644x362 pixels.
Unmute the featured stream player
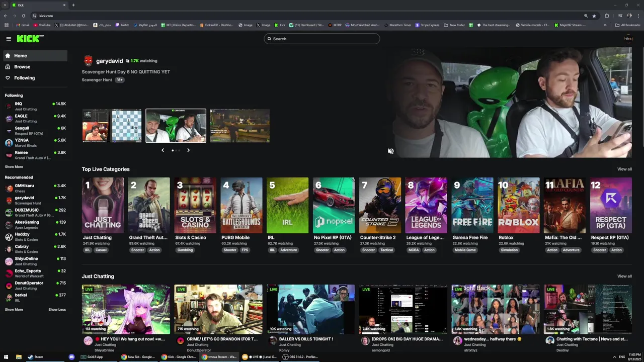[390, 151]
